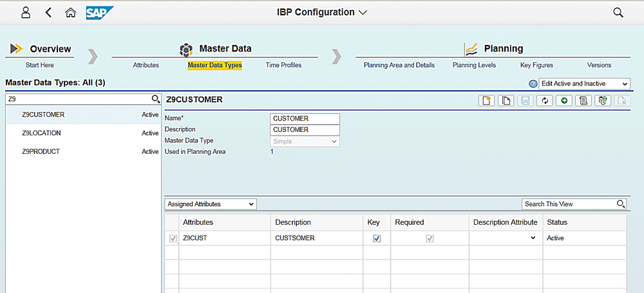Click the Name field containing CUSTOMER
644x293 pixels.
[x=305, y=118]
